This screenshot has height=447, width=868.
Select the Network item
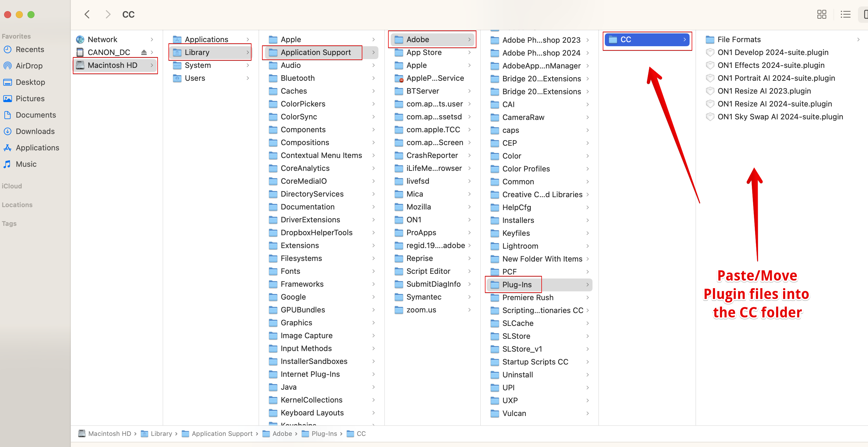102,39
